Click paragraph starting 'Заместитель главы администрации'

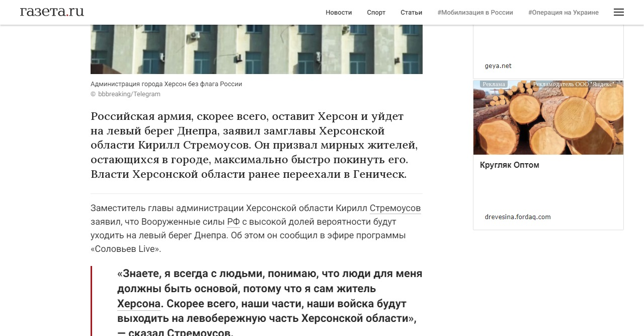[256, 228]
